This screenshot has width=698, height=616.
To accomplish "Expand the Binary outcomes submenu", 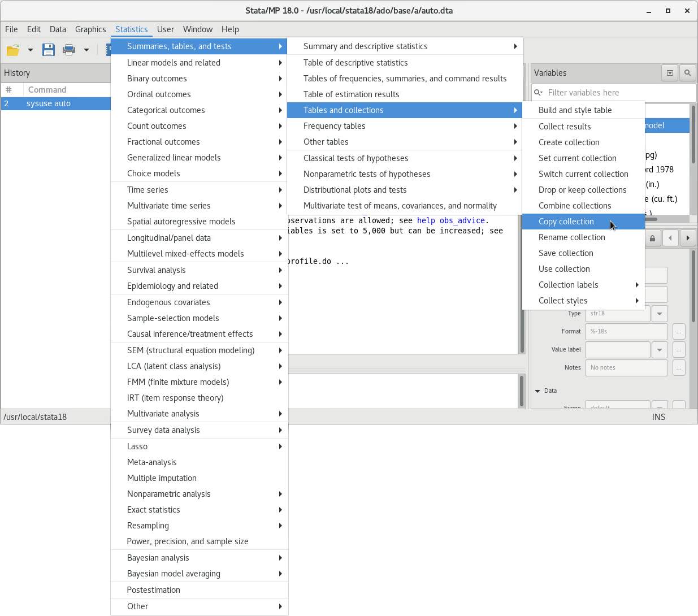I will pyautogui.click(x=200, y=79).
